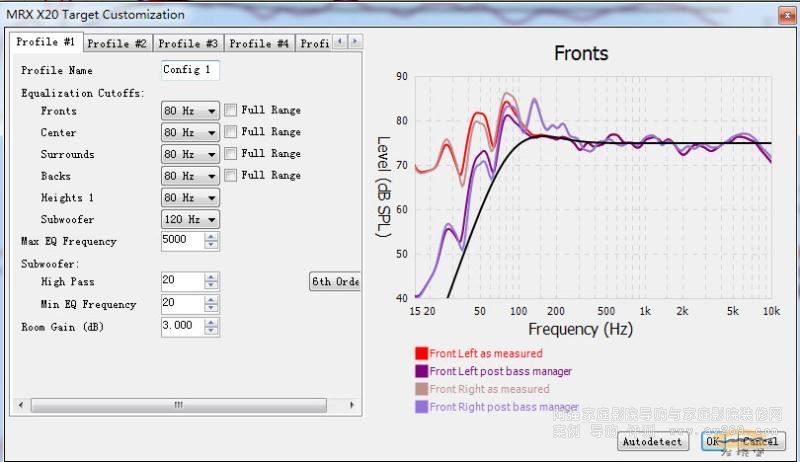Check Full Range for Center
This screenshot has height=462, width=800.
(231, 132)
